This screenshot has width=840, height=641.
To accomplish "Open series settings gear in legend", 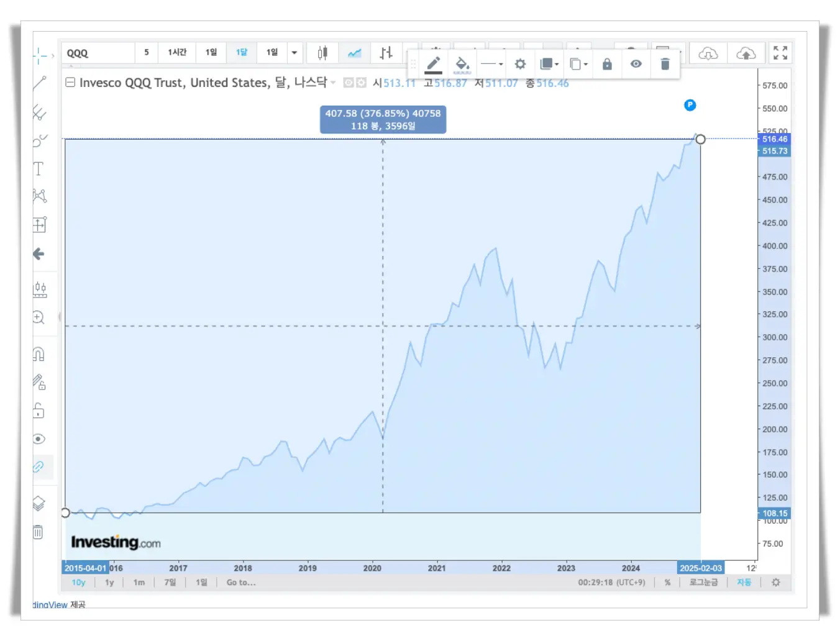I will pyautogui.click(x=361, y=83).
